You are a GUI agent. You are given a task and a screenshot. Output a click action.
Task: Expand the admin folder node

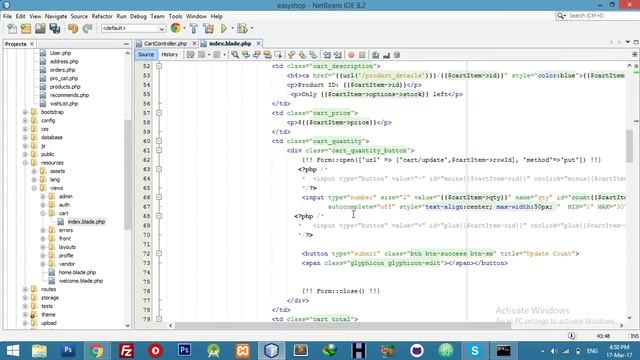[x=43, y=196]
